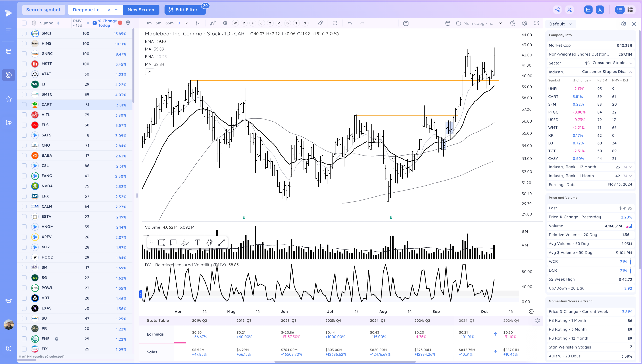
Task: Expand the Main copy template dropdown
Action: pyautogui.click(x=500, y=23)
